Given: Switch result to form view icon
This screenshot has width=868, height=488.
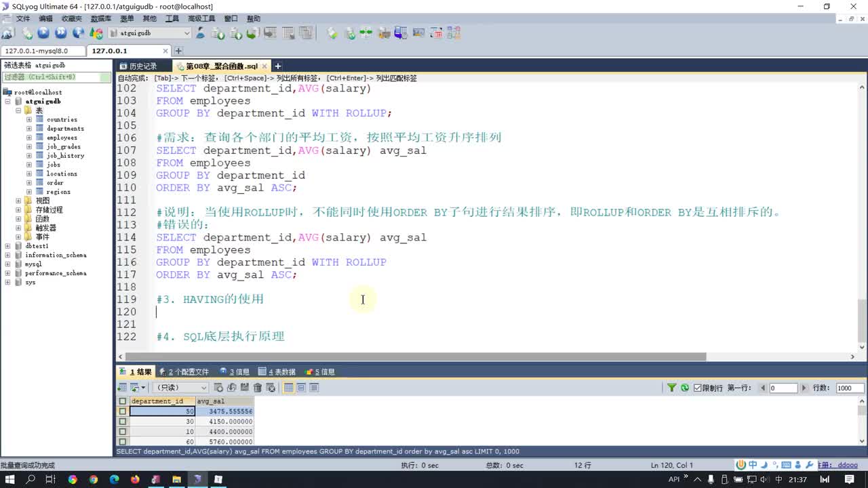Looking at the screenshot, I should pyautogui.click(x=301, y=388).
